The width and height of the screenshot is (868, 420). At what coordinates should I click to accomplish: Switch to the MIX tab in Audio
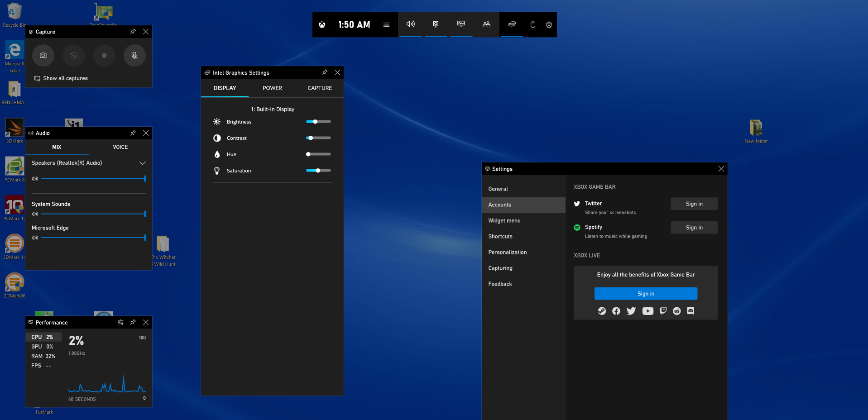(x=57, y=147)
